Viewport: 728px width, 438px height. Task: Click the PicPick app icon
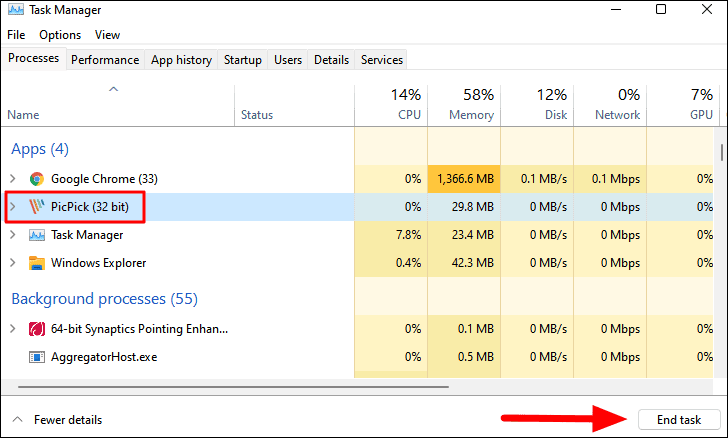point(37,207)
